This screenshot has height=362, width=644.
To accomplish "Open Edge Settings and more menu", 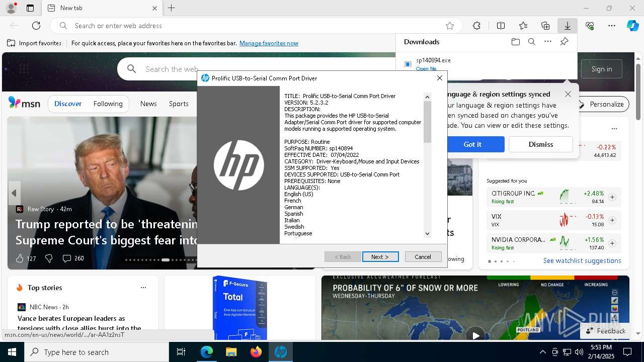I will point(612,26).
